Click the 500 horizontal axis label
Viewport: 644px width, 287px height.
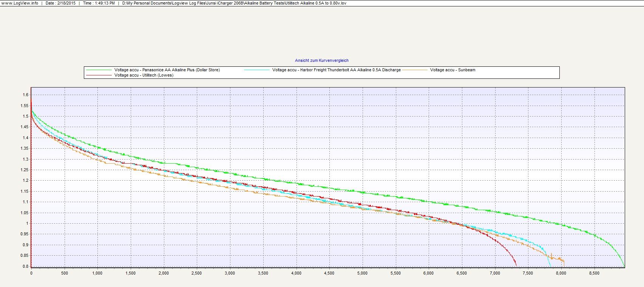pyautogui.click(x=64, y=273)
